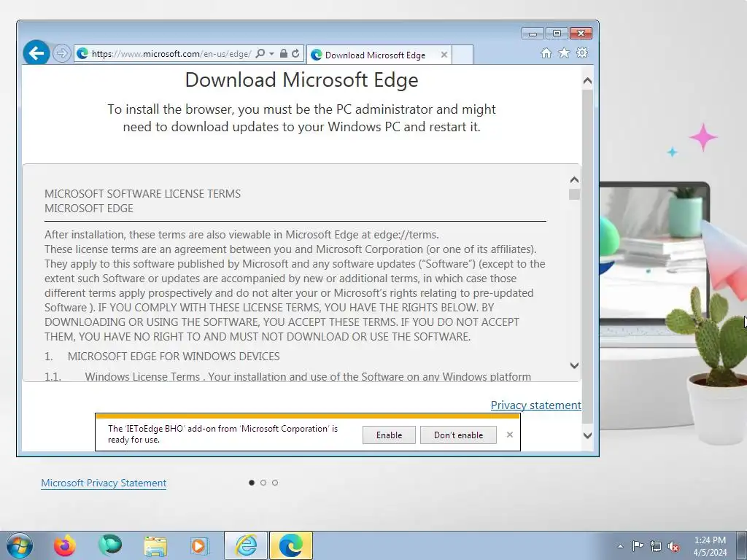Open Windows Explorer from the taskbar
747x560 pixels.
point(155,546)
